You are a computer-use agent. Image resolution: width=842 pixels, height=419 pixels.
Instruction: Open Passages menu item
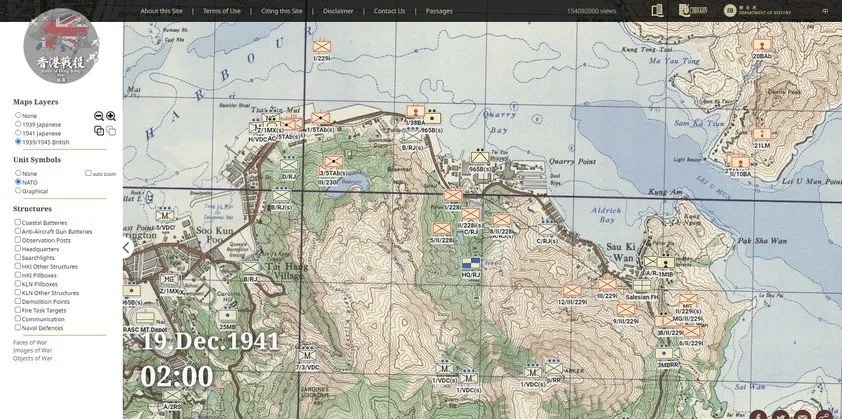(x=439, y=11)
